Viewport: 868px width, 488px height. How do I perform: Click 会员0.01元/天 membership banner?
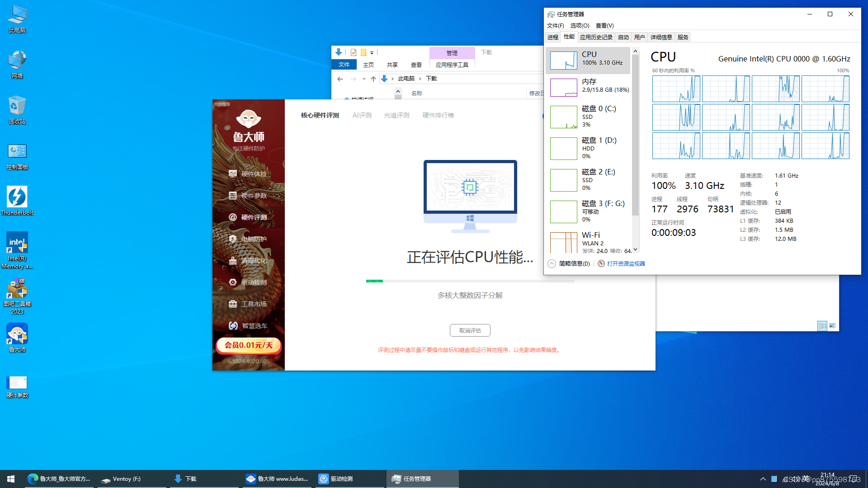249,345
